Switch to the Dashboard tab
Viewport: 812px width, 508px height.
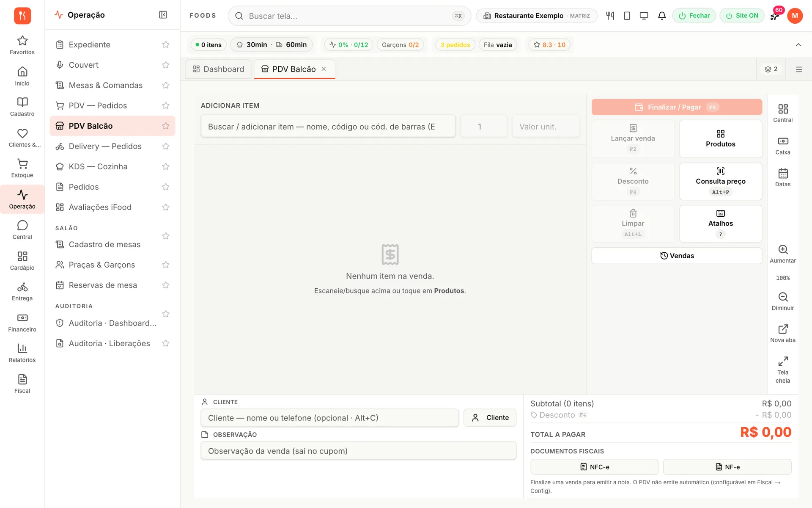pyautogui.click(x=218, y=69)
